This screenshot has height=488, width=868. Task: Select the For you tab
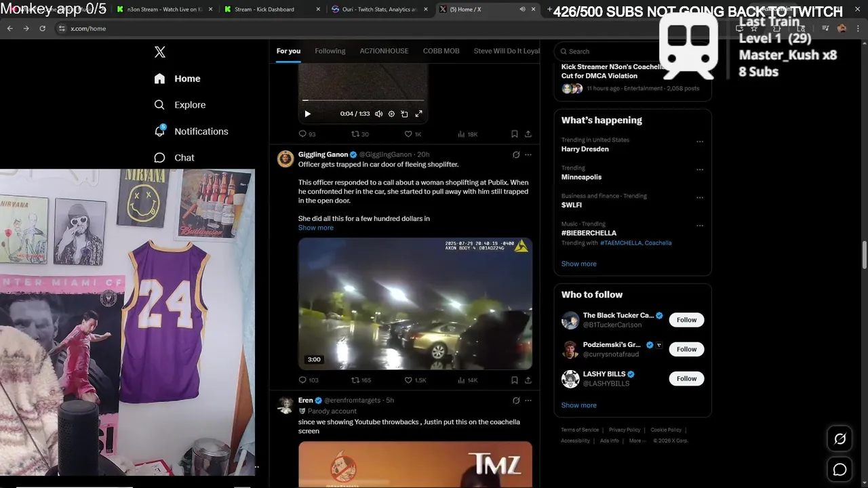(288, 51)
